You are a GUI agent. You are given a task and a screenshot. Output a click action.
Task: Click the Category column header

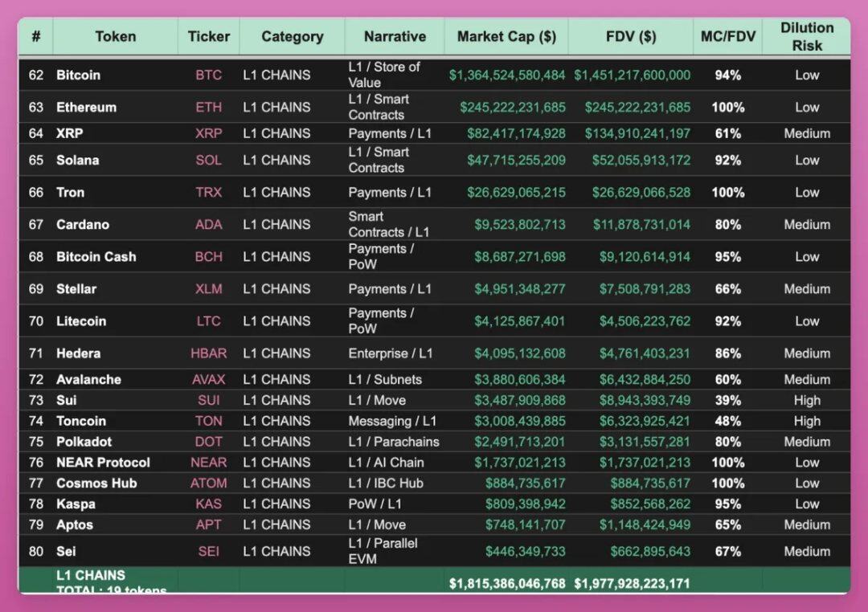point(292,36)
